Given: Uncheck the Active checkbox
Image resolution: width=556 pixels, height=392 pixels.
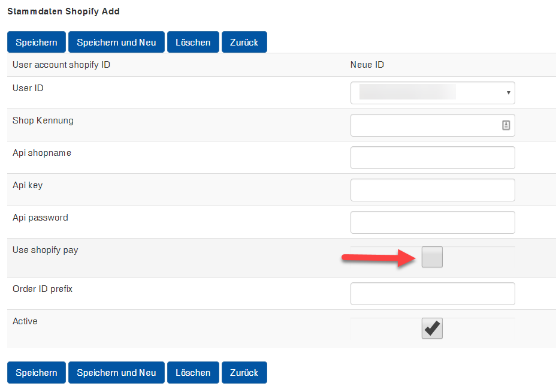Looking at the screenshot, I should click(432, 328).
